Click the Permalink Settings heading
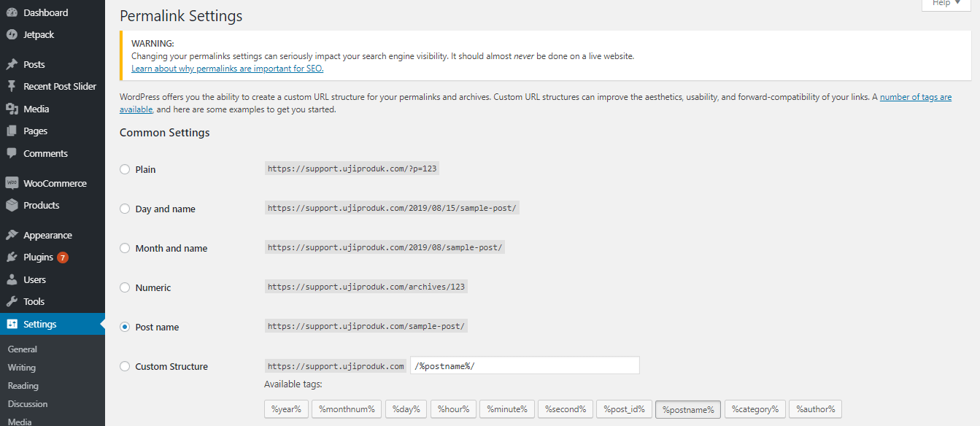Viewport: 980px width, 426px height. [181, 16]
